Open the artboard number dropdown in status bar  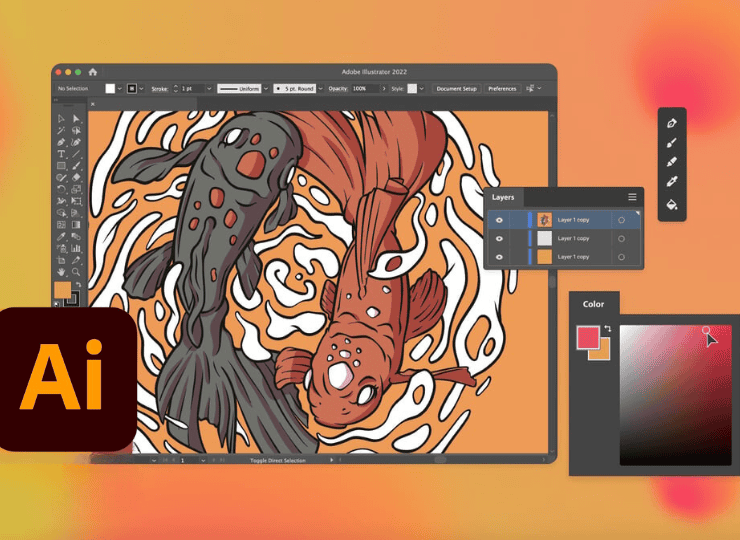click(203, 460)
